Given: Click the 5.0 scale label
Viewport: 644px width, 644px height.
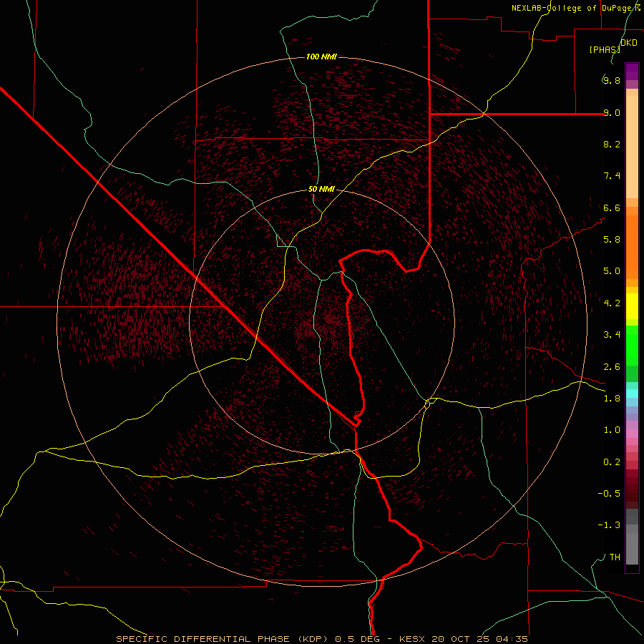Looking at the screenshot, I should (612, 271).
